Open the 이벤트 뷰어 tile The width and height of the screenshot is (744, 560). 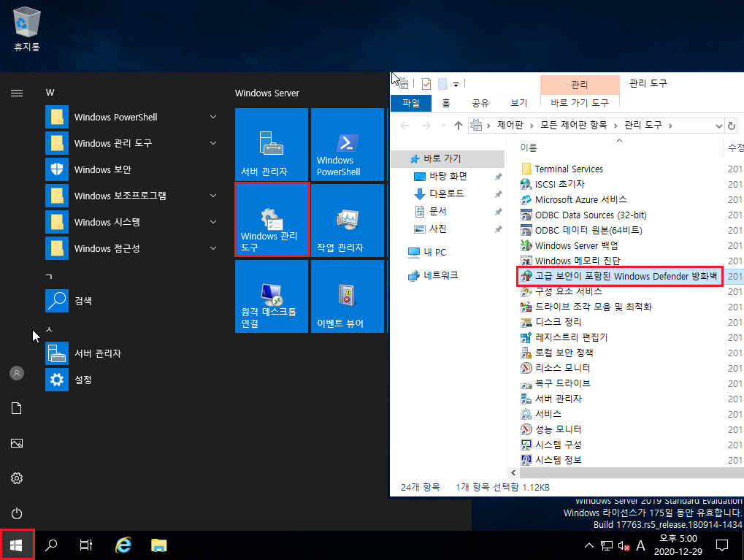[x=348, y=296]
